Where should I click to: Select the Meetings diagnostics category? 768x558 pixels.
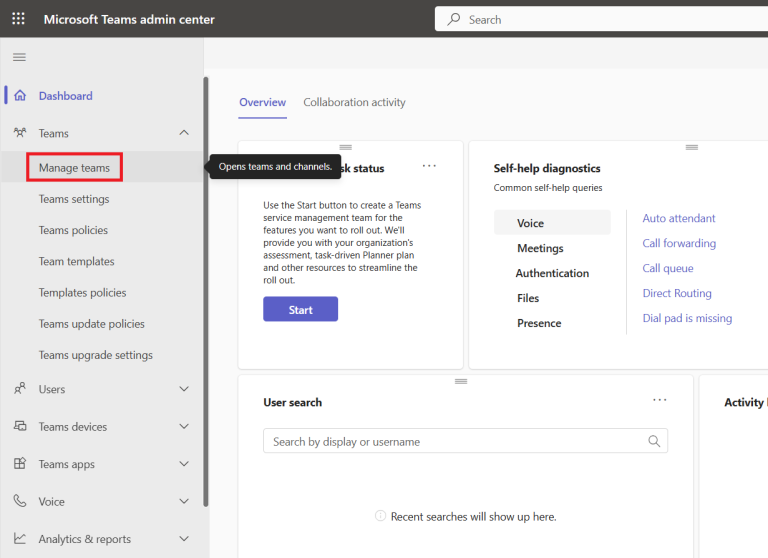[x=540, y=248]
